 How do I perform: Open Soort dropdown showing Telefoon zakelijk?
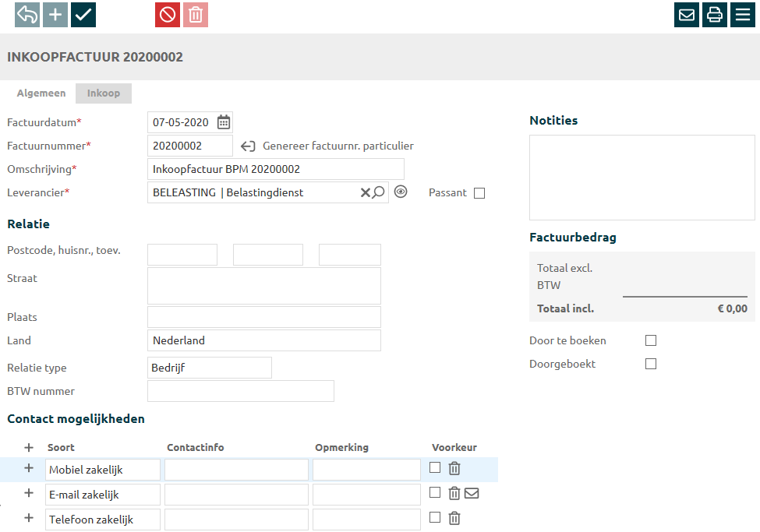102,520
